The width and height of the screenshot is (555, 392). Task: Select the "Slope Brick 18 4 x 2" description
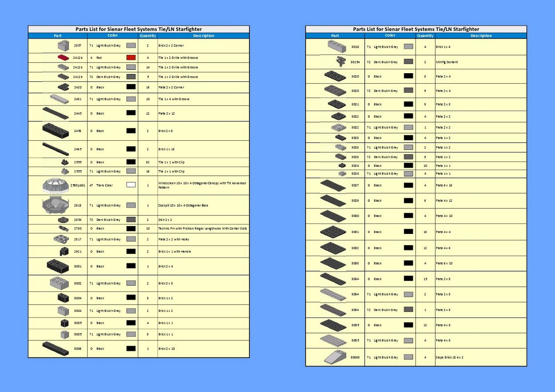(x=450, y=357)
